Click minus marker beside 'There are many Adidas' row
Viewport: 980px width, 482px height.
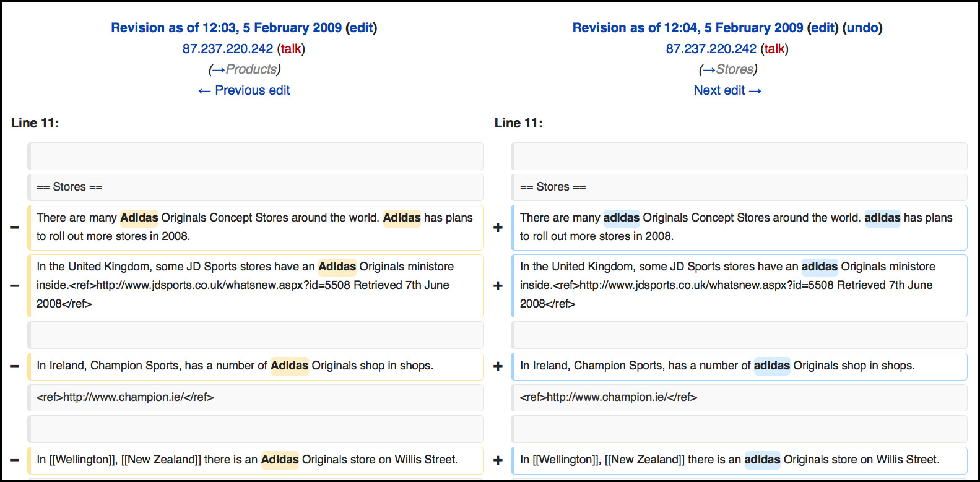click(14, 228)
